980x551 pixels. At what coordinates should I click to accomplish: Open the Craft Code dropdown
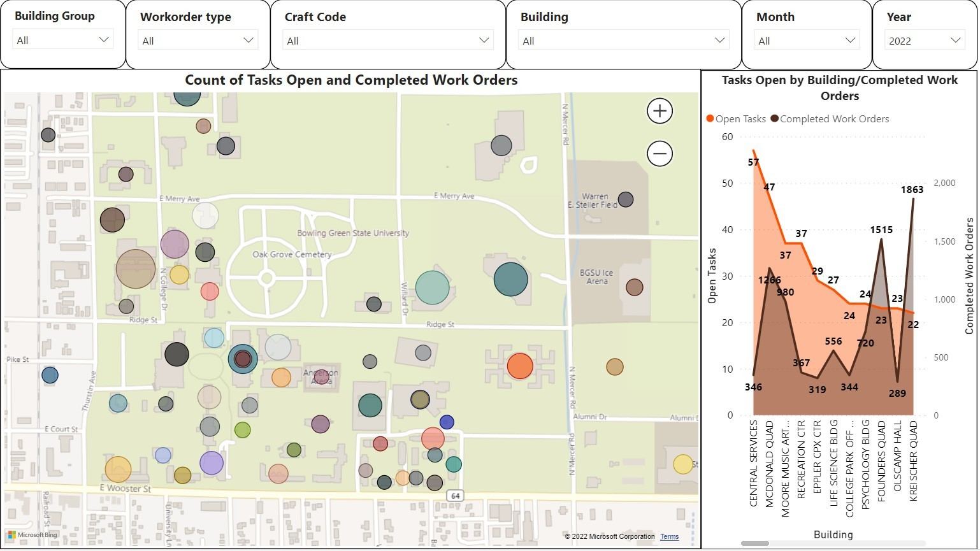(x=387, y=41)
